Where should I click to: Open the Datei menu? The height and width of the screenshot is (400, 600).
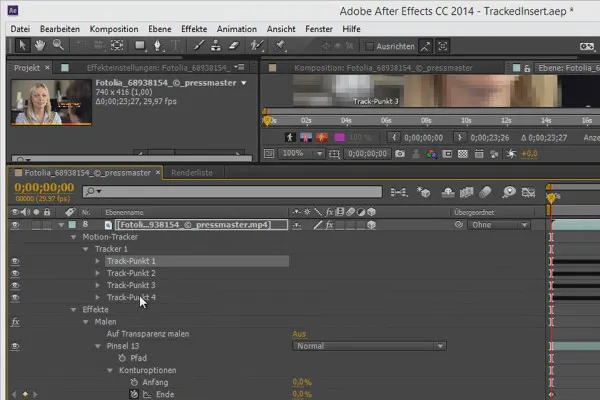tap(20, 29)
